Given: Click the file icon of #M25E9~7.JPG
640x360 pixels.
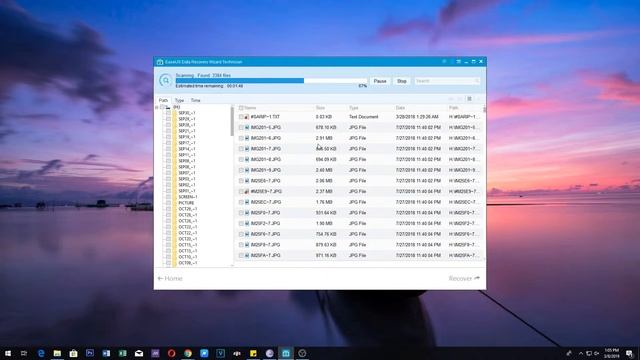Looking at the screenshot, I should tap(247, 191).
